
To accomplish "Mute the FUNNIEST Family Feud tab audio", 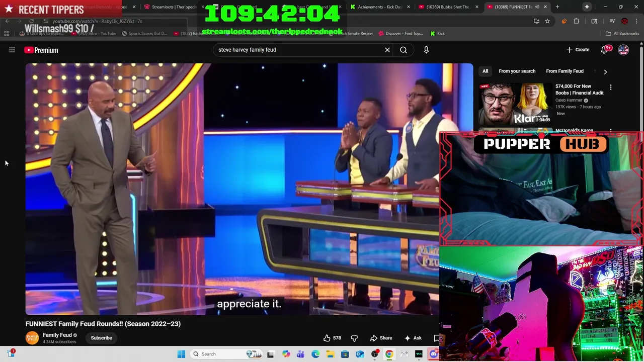I will coord(537,7).
